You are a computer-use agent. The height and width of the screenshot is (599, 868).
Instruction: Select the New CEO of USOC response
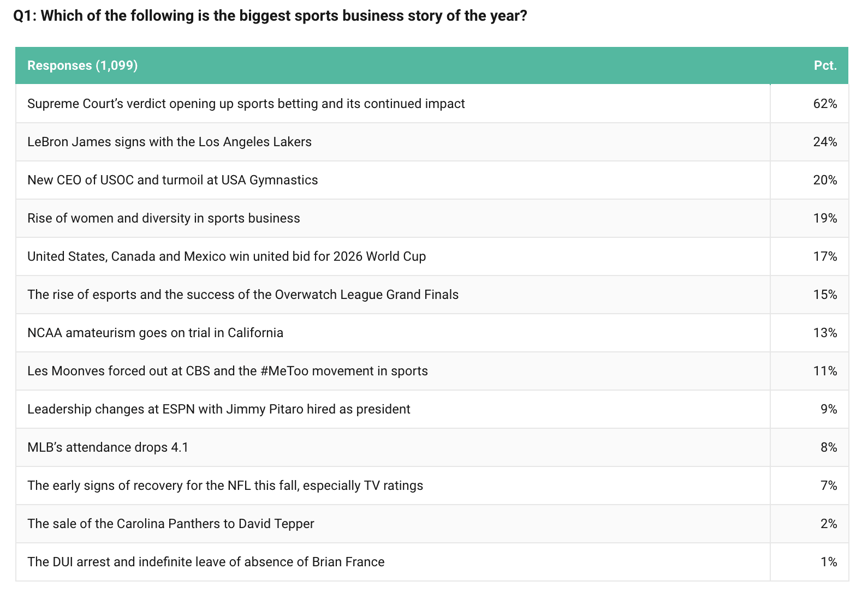tap(173, 180)
